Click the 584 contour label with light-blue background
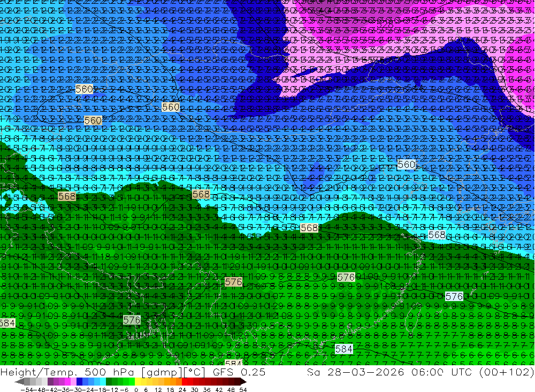The image size is (535, 392). click(343, 349)
